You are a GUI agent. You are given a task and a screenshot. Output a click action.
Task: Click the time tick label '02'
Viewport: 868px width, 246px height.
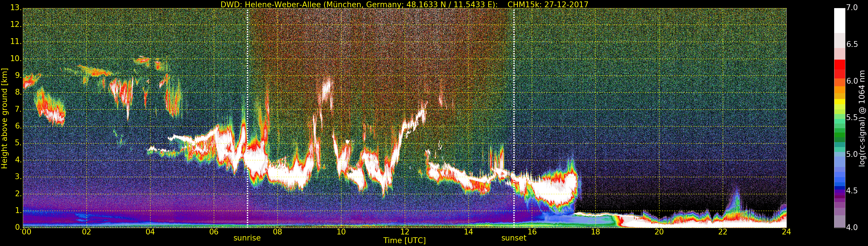click(x=87, y=232)
